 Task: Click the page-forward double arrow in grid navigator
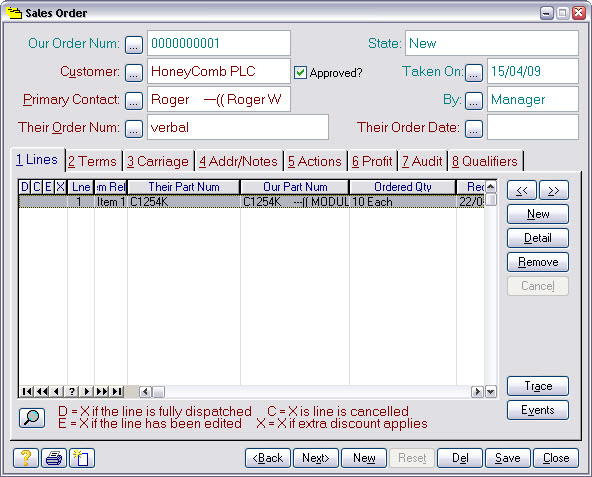tap(102, 392)
